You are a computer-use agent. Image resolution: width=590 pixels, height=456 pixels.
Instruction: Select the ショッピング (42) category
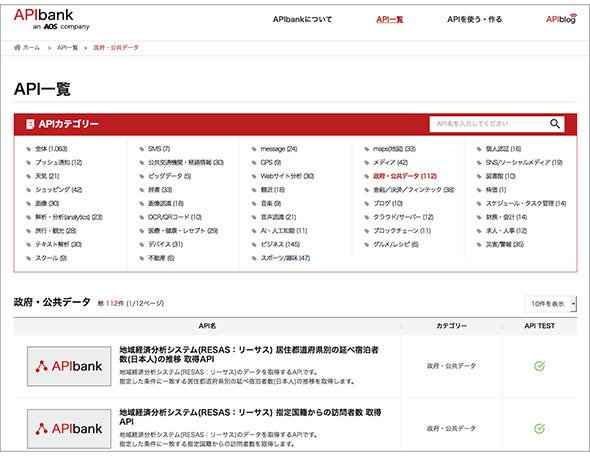point(58,190)
